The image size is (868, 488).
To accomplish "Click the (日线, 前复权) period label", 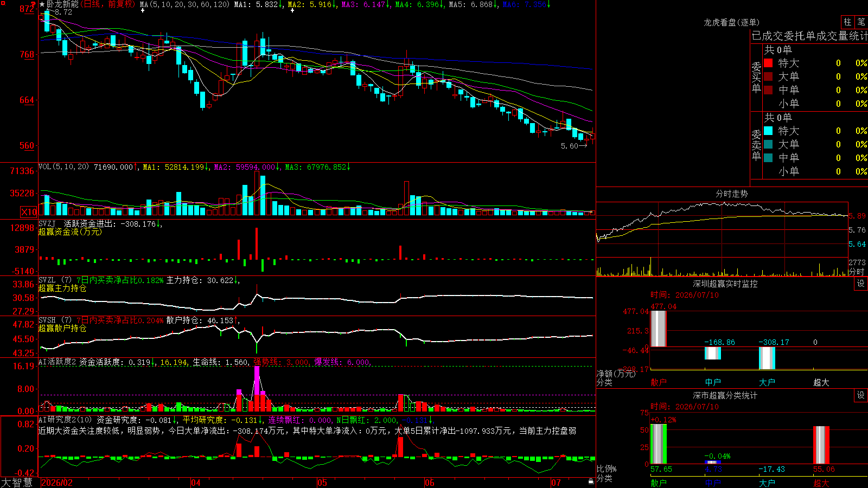I will coord(108,4).
